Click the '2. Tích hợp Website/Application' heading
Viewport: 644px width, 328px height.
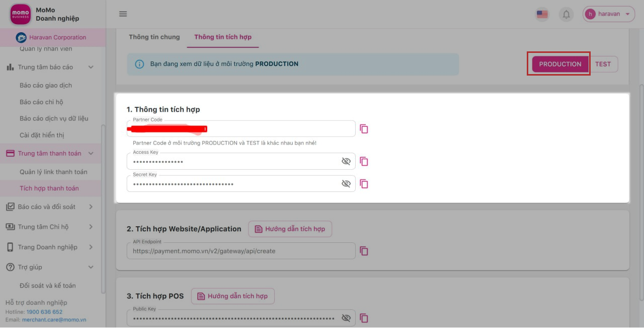pos(184,229)
